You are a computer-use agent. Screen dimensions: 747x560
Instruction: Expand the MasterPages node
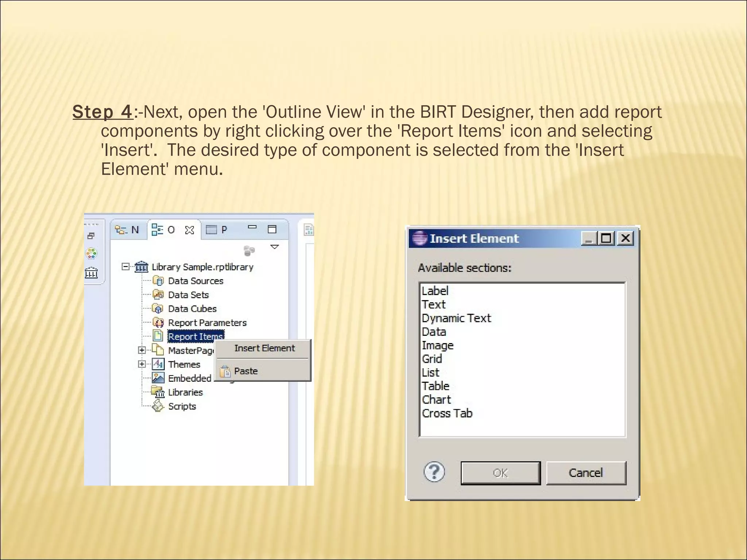click(x=142, y=350)
